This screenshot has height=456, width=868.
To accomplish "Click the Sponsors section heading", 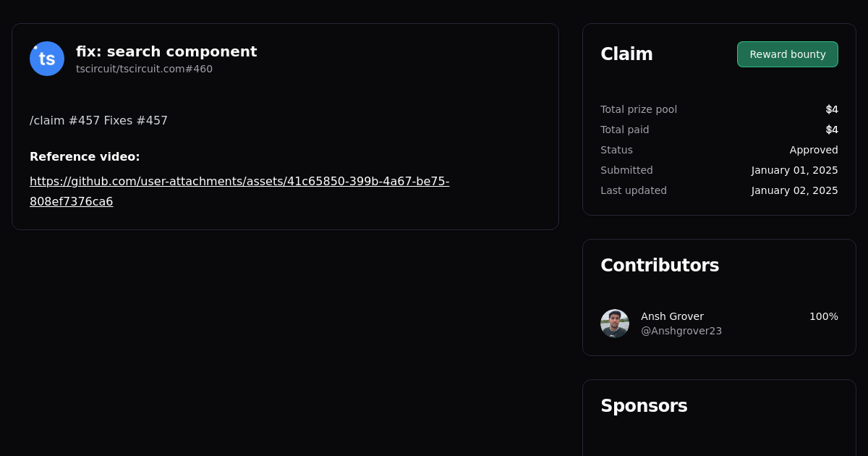I will click(644, 405).
